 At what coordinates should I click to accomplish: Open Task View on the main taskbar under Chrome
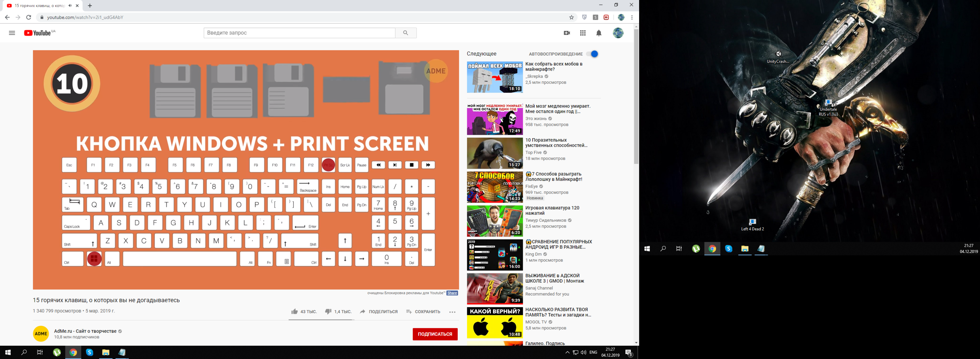click(x=40, y=353)
